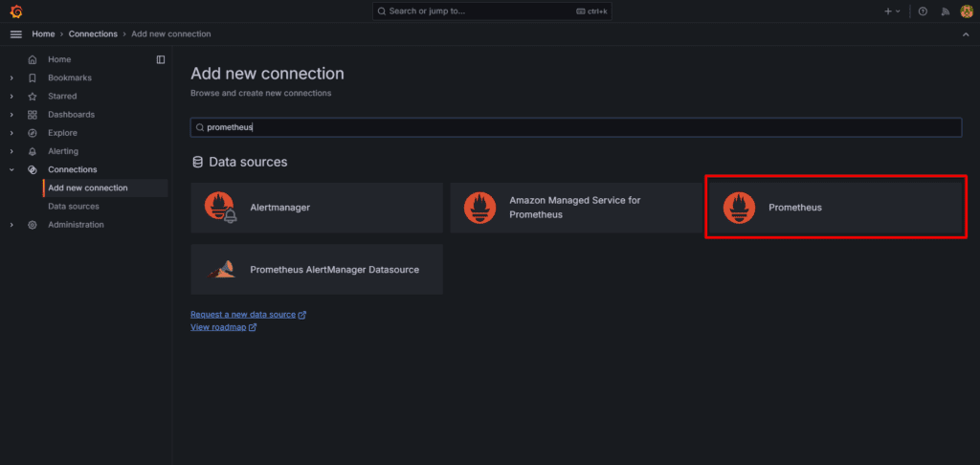Screen dimensions: 980x465
Task: Open Explore in the sidebar
Action: click(62, 133)
